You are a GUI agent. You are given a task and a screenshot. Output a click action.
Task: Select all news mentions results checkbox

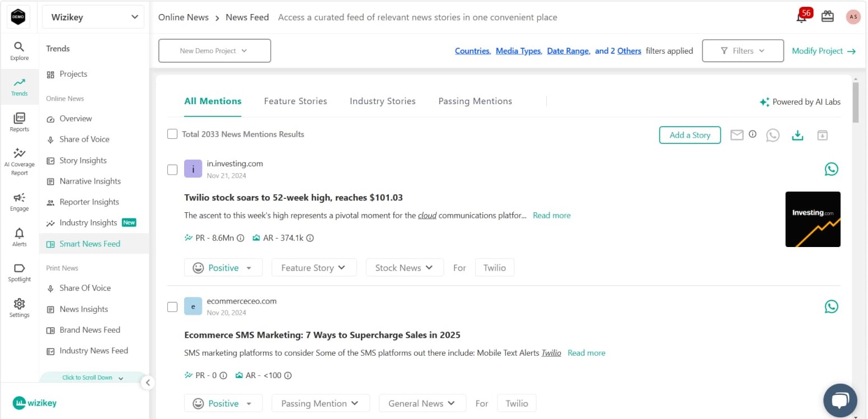[172, 134]
